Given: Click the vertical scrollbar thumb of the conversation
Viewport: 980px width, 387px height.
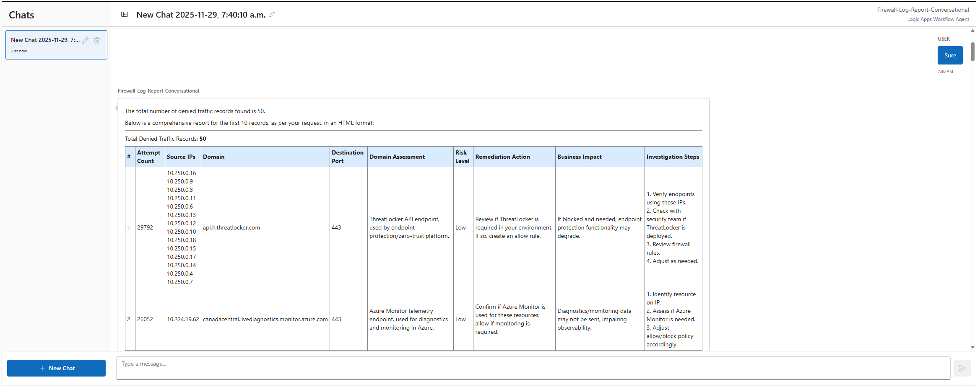Looking at the screenshot, I should pyautogui.click(x=972, y=51).
